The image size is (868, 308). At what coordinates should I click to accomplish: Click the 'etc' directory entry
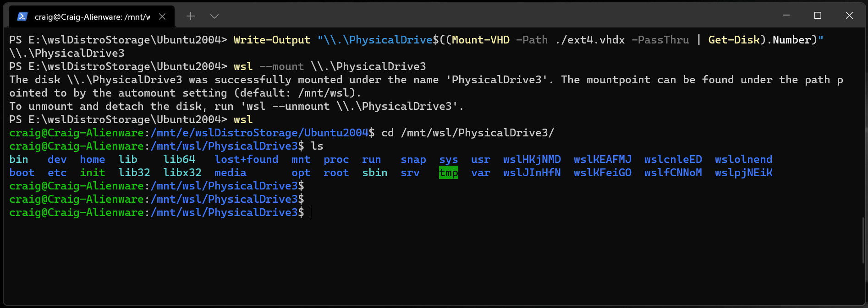click(x=57, y=173)
